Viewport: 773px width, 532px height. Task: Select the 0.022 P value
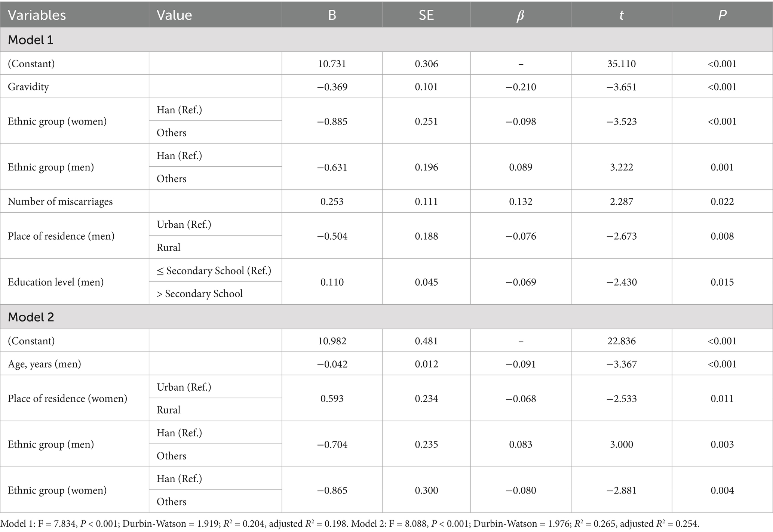(x=722, y=202)
